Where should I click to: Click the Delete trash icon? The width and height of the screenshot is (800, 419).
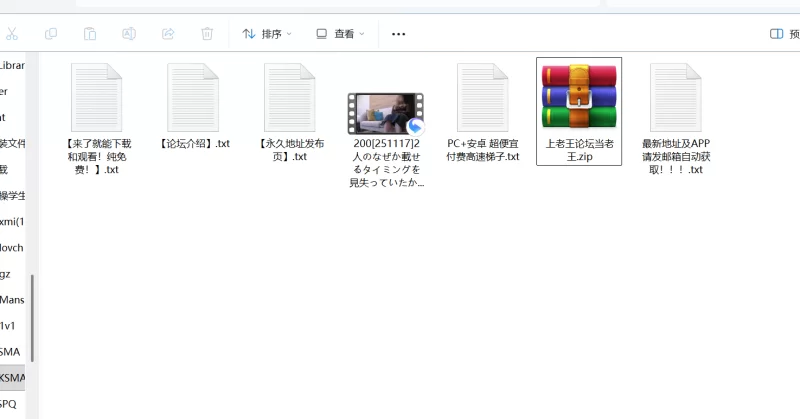[x=207, y=34]
